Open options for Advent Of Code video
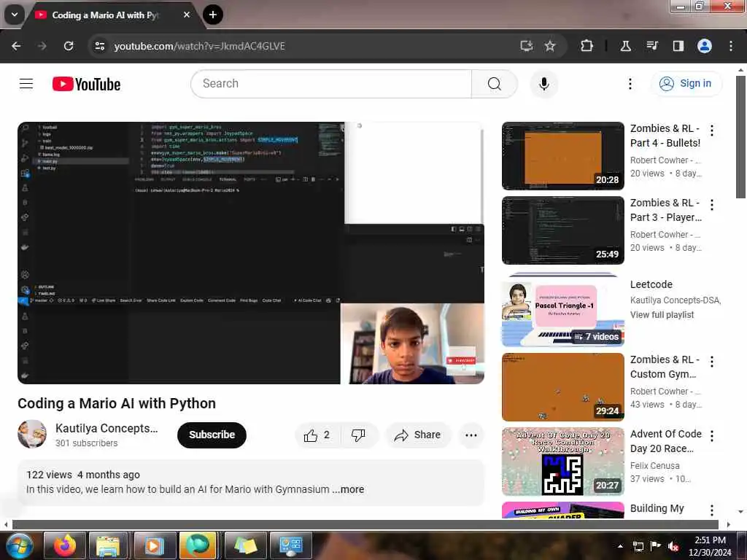Image resolution: width=747 pixels, height=560 pixels. (712, 436)
